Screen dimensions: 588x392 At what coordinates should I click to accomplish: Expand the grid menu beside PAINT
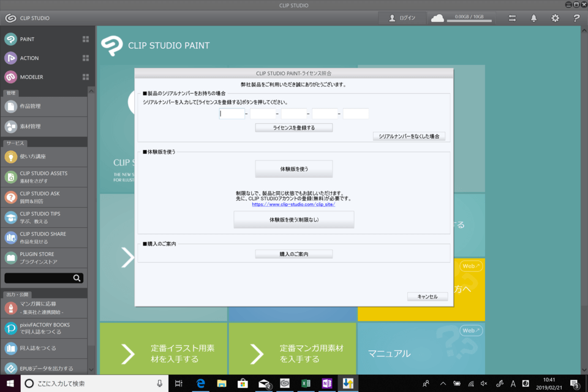(86, 39)
